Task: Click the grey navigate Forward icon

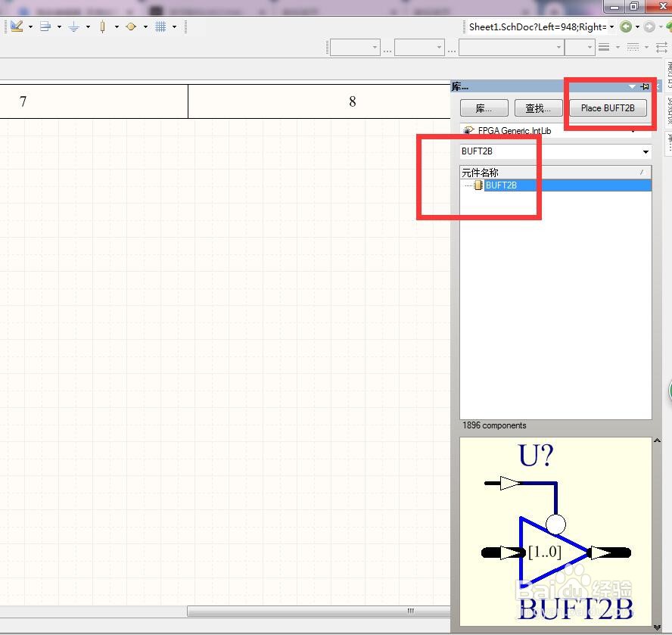Action: pos(650,27)
